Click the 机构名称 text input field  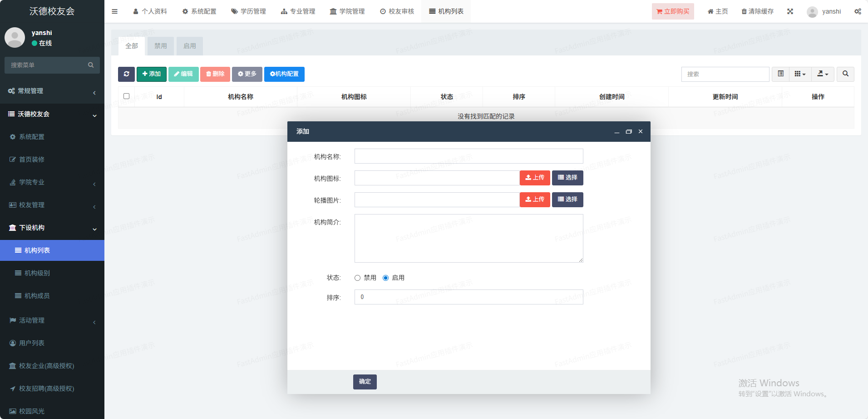coord(469,156)
